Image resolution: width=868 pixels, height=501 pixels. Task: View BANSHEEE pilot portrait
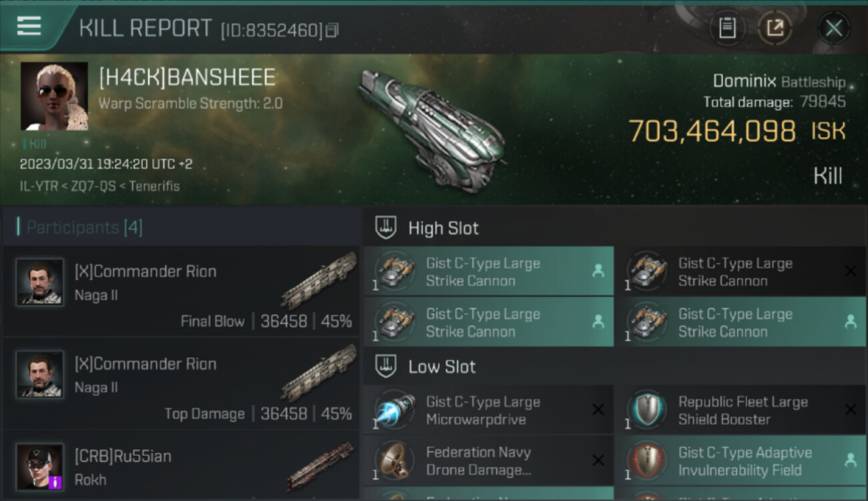pyautogui.click(x=54, y=96)
